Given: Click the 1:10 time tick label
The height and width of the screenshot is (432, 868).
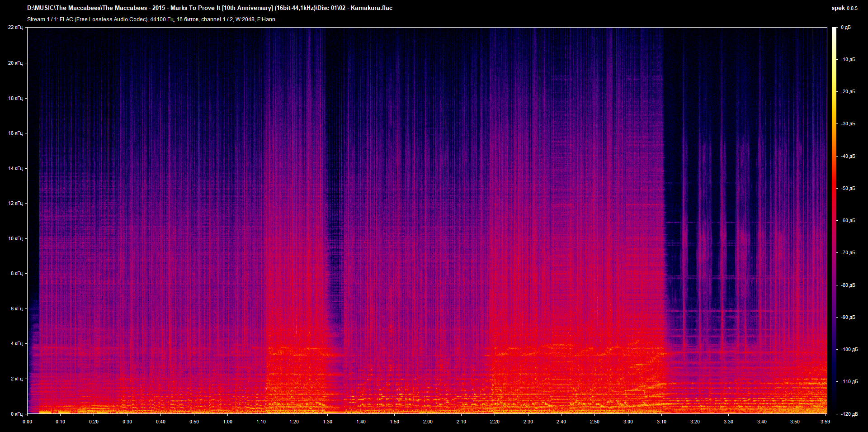Looking at the screenshot, I should click(x=261, y=422).
